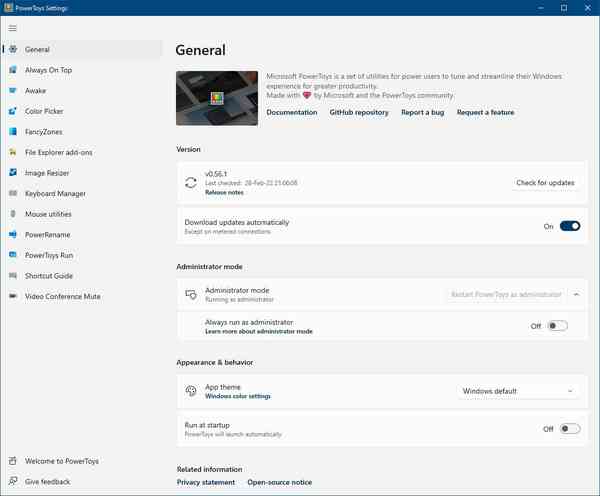Click the hamburger navigation menu icon

tap(13, 28)
